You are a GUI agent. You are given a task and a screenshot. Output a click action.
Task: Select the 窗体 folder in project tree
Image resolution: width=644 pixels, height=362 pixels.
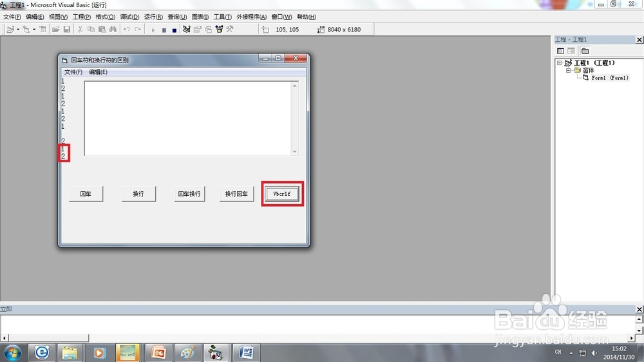[588, 70]
